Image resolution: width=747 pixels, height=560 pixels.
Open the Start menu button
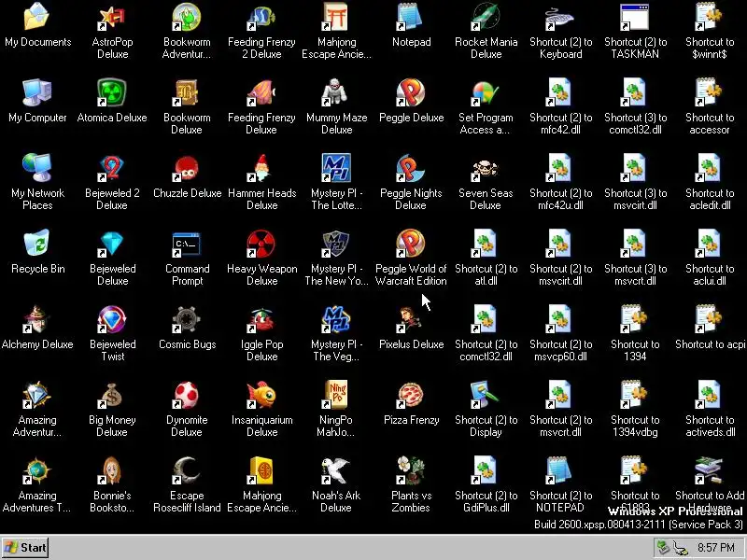(25, 548)
